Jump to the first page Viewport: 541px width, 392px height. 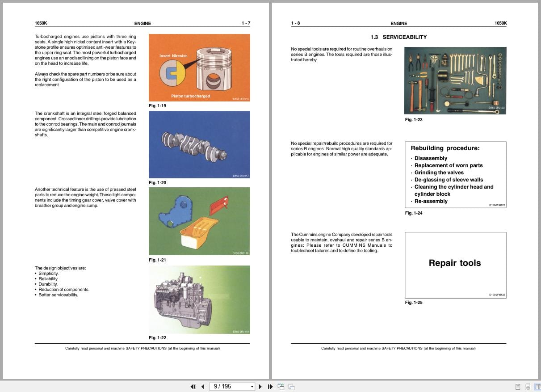[x=193, y=386]
